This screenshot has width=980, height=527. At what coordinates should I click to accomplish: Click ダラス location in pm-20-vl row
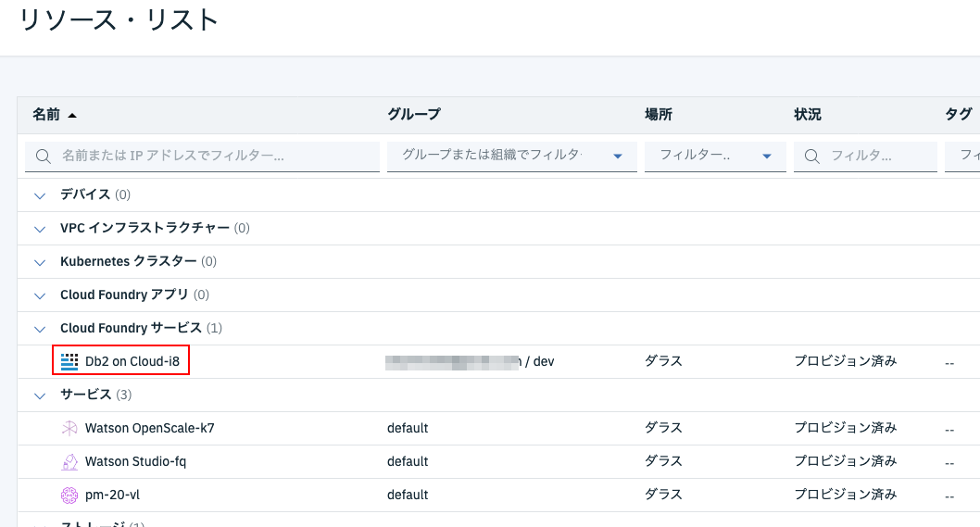coord(663,495)
